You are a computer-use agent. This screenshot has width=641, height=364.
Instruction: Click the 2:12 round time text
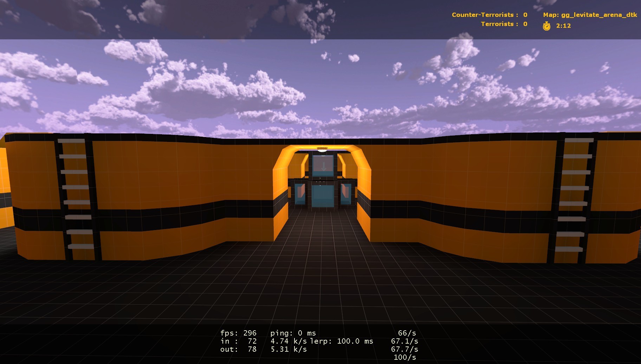[563, 26]
